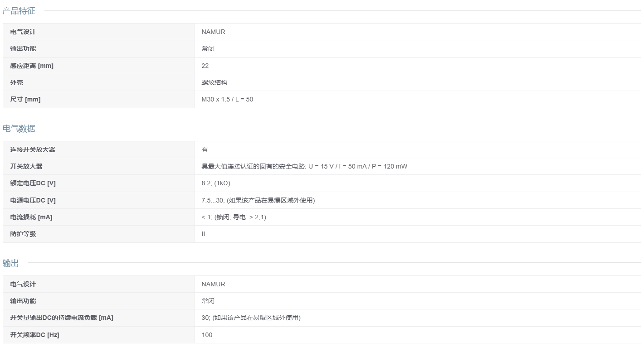Click the 输出 section heading

tap(10, 263)
